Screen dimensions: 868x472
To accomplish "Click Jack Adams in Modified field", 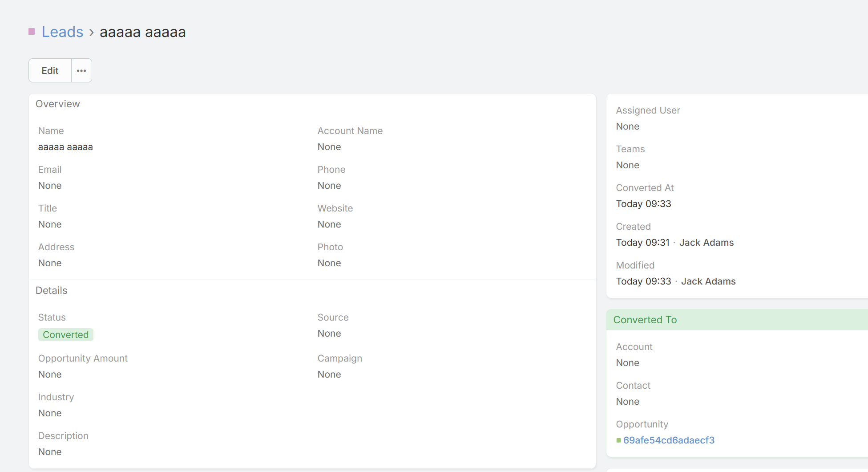I will tap(708, 281).
